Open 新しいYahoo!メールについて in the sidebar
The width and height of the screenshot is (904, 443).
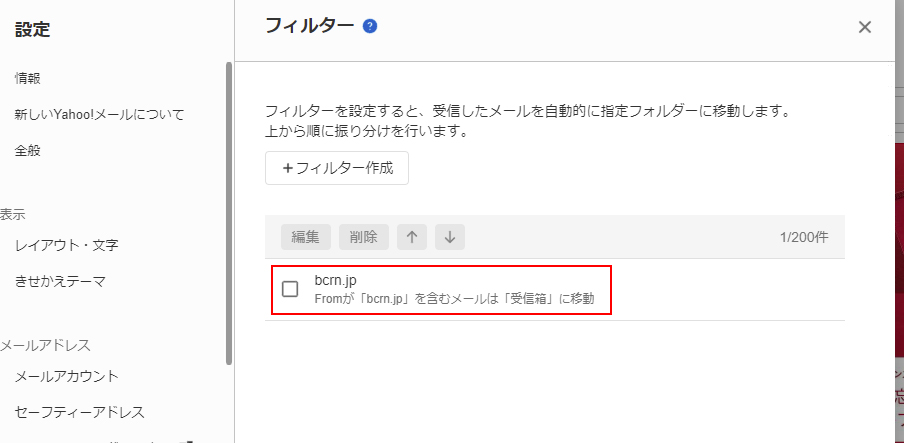[x=99, y=115]
